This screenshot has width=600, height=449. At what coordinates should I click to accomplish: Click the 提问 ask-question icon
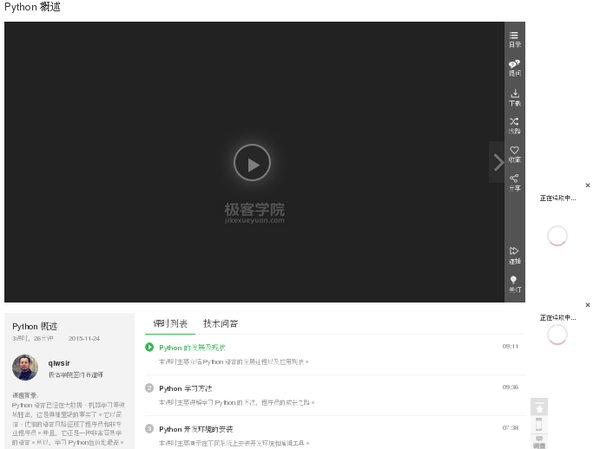click(x=514, y=68)
